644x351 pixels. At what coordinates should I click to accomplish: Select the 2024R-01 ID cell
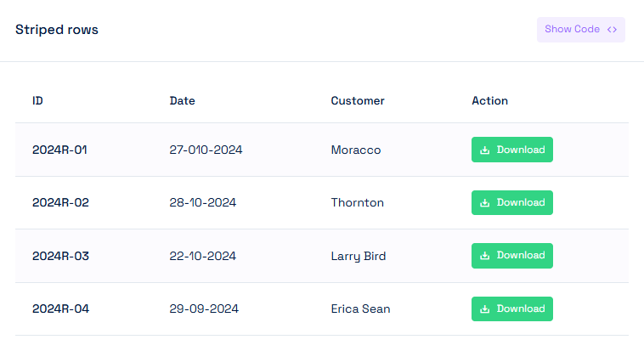(x=60, y=150)
